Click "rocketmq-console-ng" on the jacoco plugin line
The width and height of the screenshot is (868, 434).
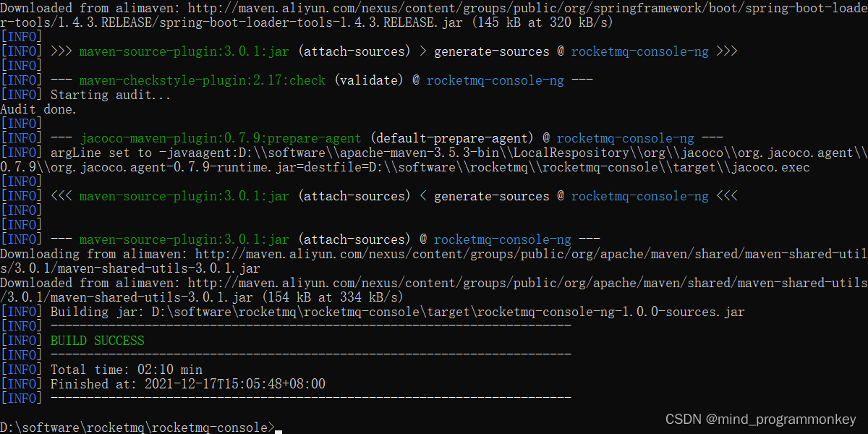click(626, 138)
